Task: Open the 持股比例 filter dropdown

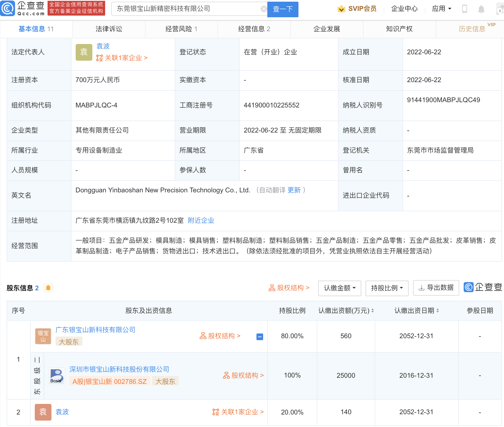Action: pyautogui.click(x=387, y=288)
